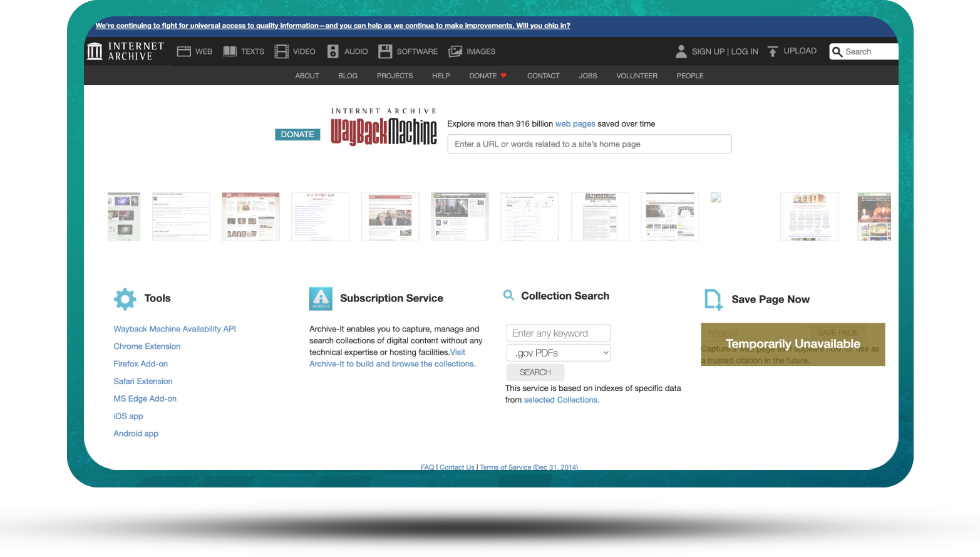Open the ABOUT menu item
The image size is (980, 557).
point(307,76)
